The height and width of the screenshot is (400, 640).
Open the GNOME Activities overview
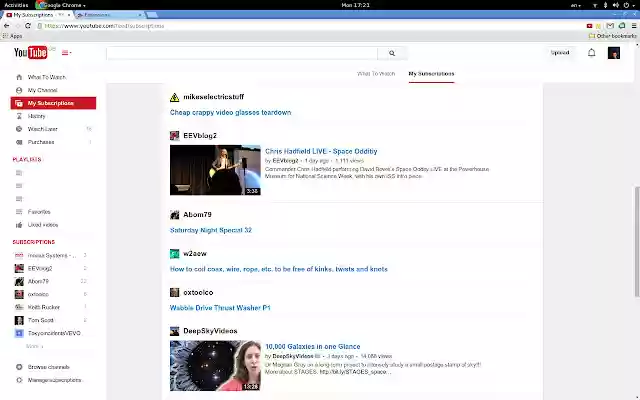[16, 5]
